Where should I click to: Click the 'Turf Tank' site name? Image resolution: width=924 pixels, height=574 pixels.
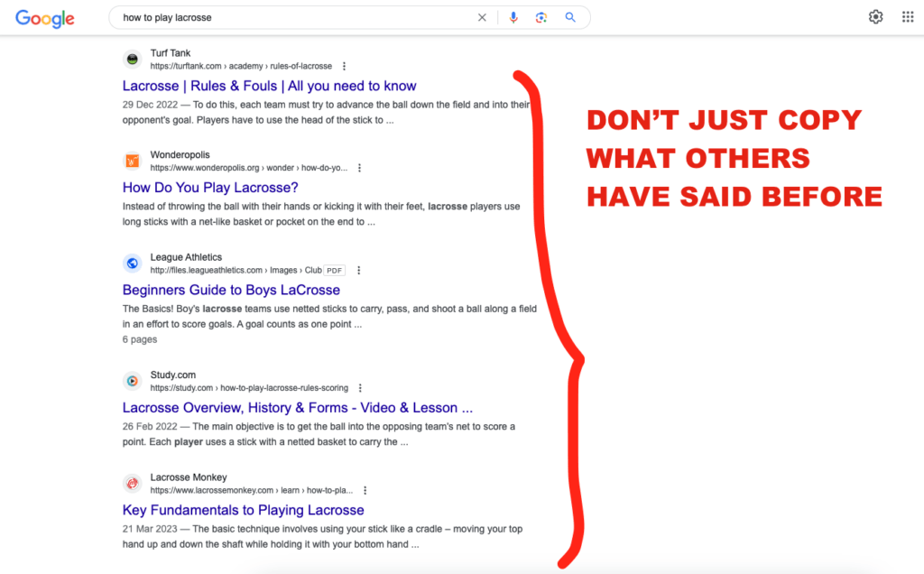point(171,53)
